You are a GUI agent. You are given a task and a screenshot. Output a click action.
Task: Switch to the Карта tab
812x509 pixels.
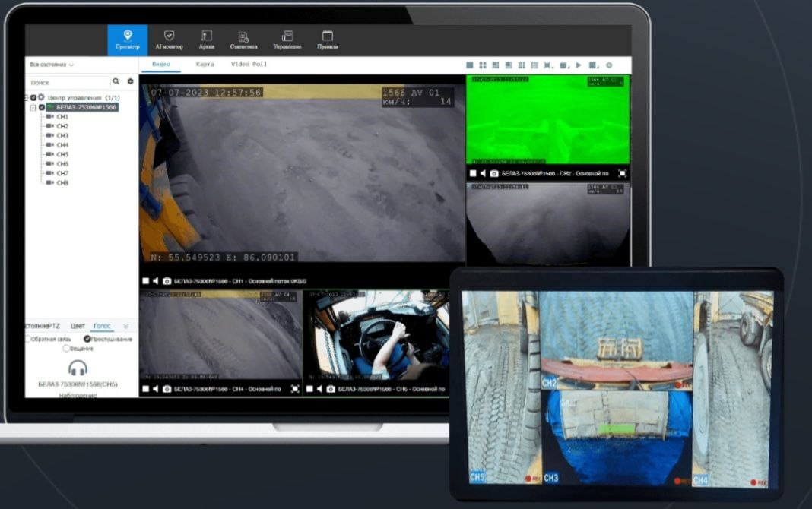coord(205,65)
